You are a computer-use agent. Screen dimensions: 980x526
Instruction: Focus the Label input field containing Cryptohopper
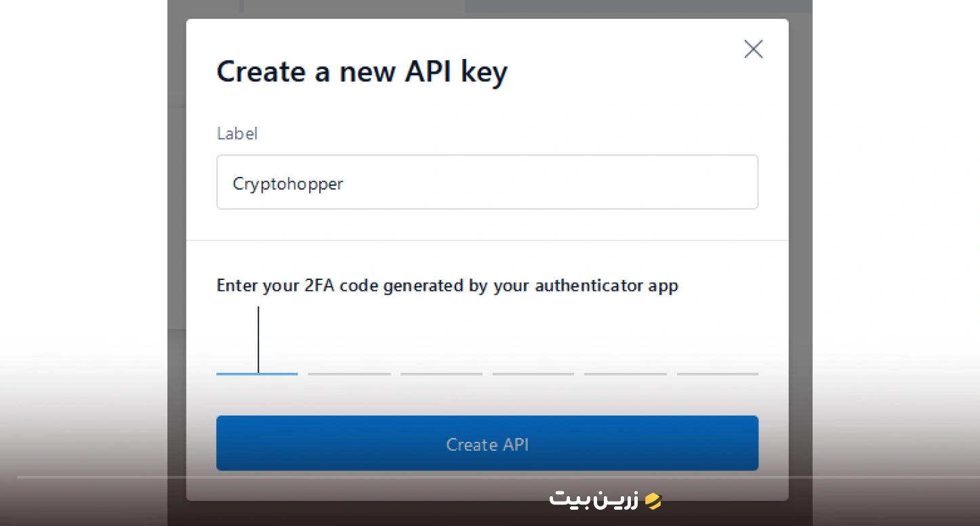tap(487, 182)
